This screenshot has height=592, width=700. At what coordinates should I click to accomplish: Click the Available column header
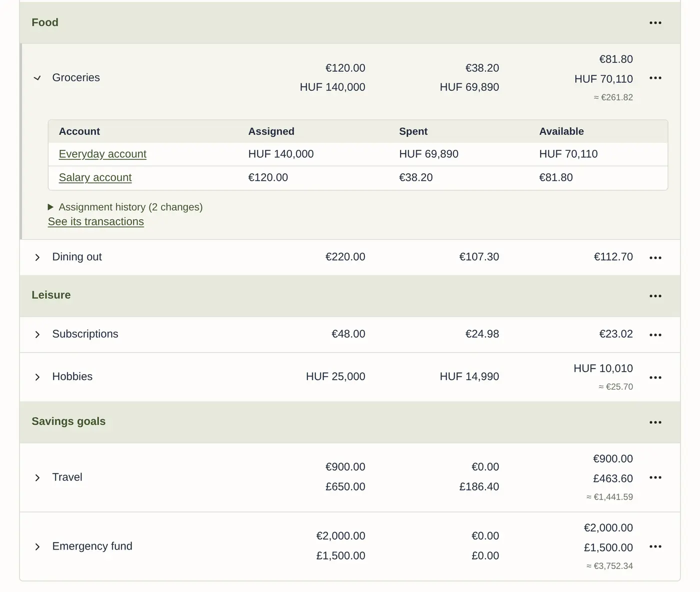click(x=561, y=131)
